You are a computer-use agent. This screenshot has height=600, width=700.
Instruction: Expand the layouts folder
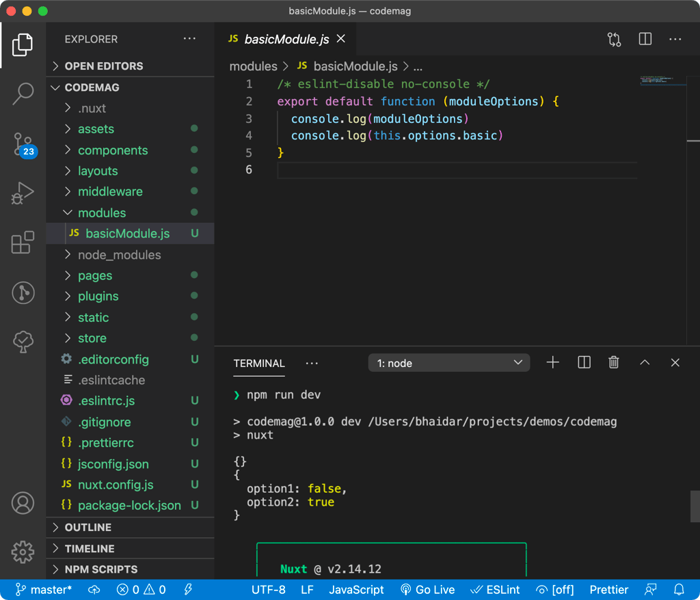click(130, 171)
